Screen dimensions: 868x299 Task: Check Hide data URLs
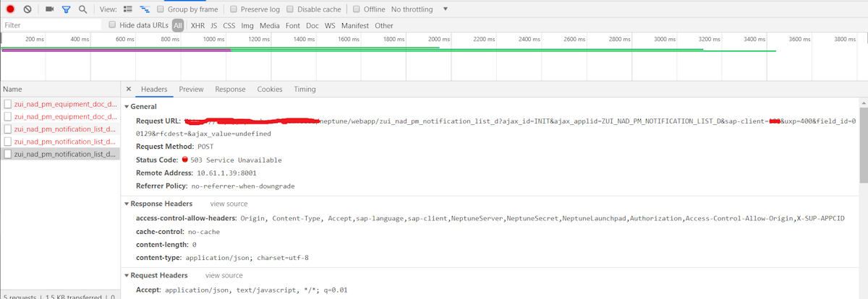(x=112, y=25)
